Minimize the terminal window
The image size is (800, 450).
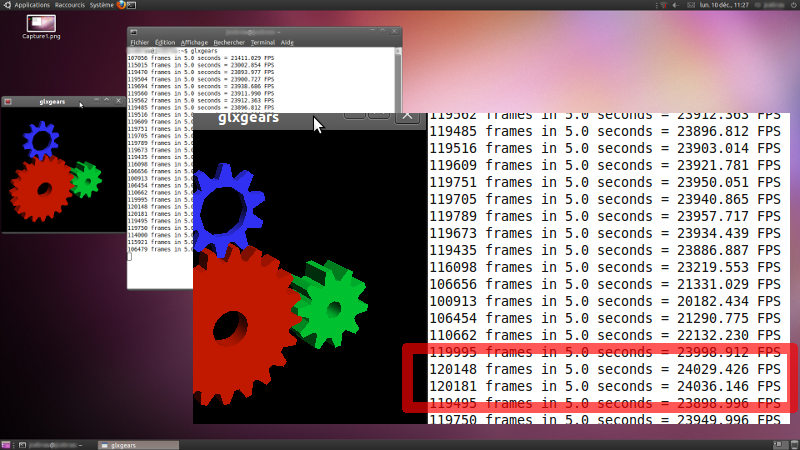(372, 31)
